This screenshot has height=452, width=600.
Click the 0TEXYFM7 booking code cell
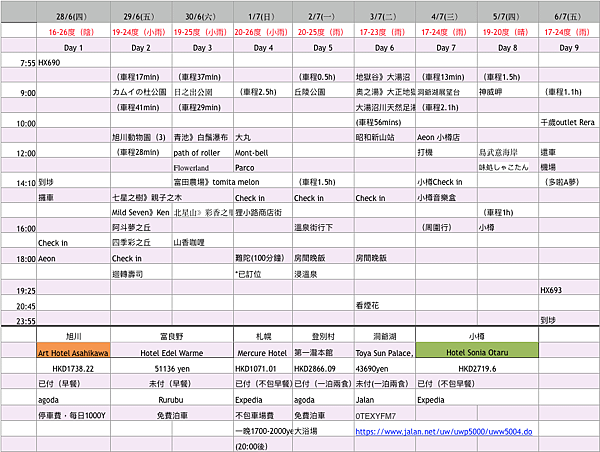[385, 415]
